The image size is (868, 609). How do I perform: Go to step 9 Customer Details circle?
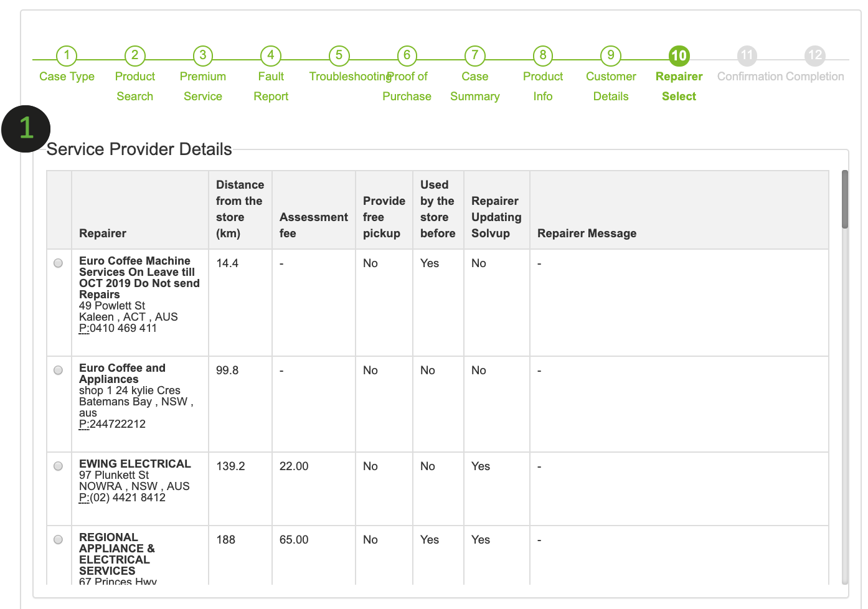tap(611, 56)
